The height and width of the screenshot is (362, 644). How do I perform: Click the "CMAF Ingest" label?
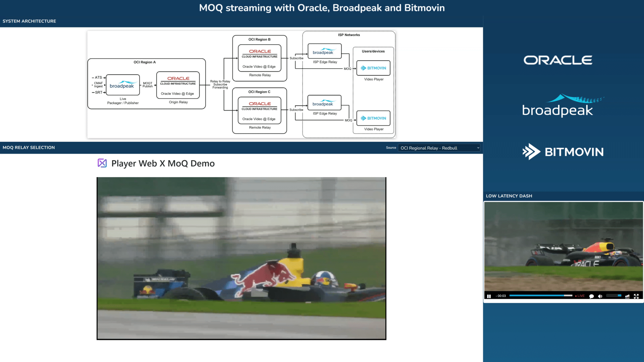[x=98, y=85]
